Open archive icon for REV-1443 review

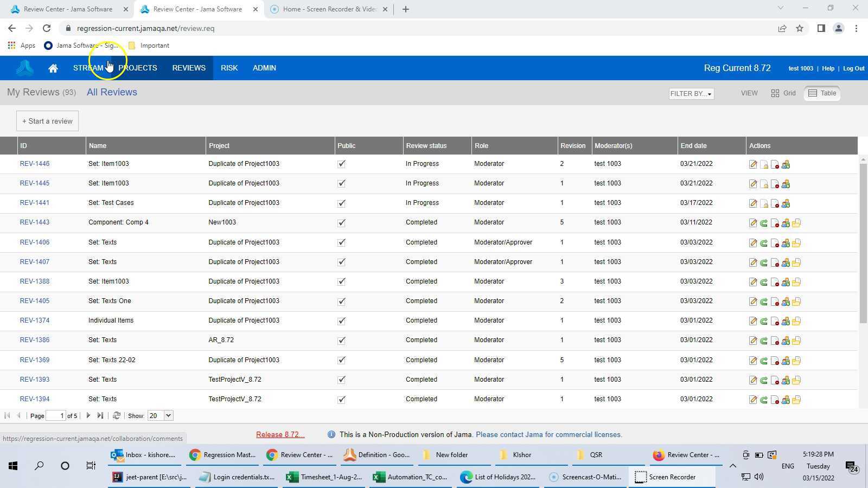[796, 222]
